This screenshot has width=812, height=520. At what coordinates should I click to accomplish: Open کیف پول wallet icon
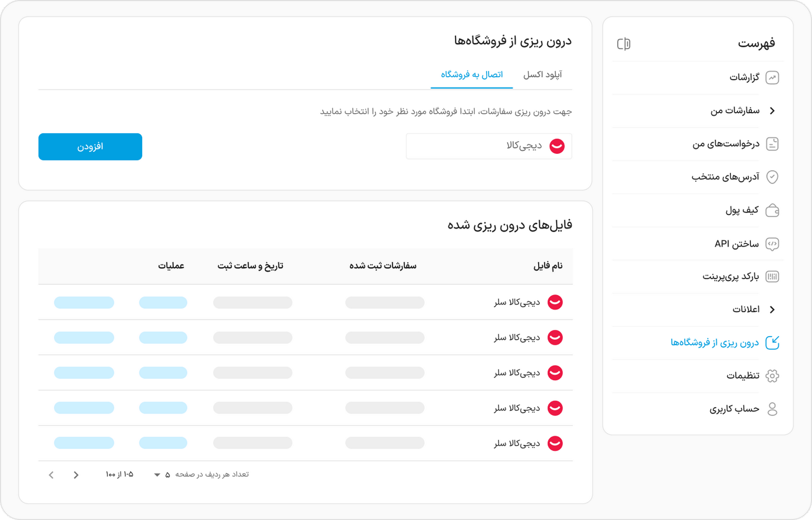point(773,210)
